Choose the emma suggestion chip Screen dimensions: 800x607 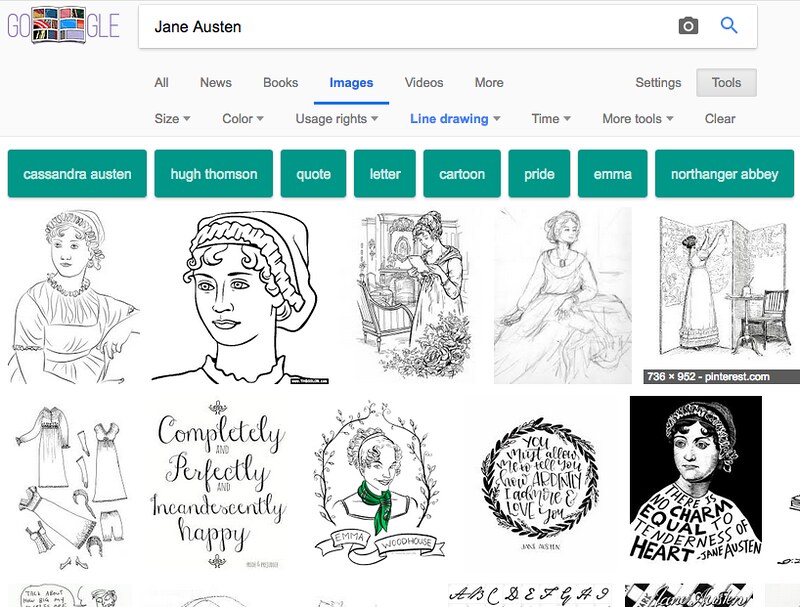coord(612,173)
